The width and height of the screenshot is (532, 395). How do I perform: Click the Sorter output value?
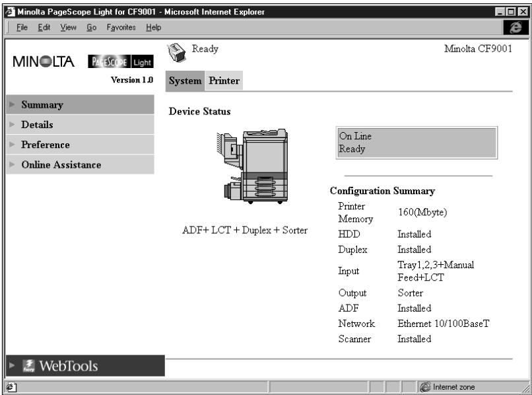pyautogui.click(x=410, y=293)
